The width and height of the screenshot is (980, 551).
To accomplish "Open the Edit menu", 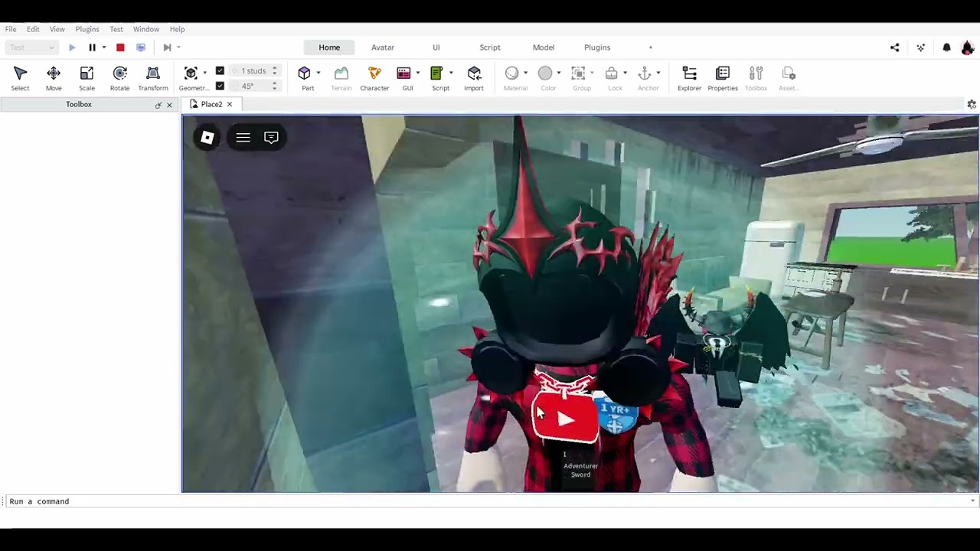I will coord(33,29).
